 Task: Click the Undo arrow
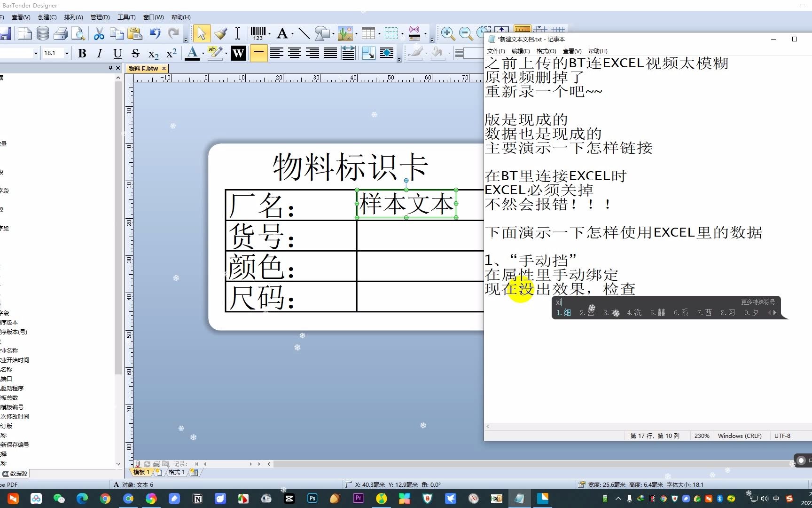[155, 33]
